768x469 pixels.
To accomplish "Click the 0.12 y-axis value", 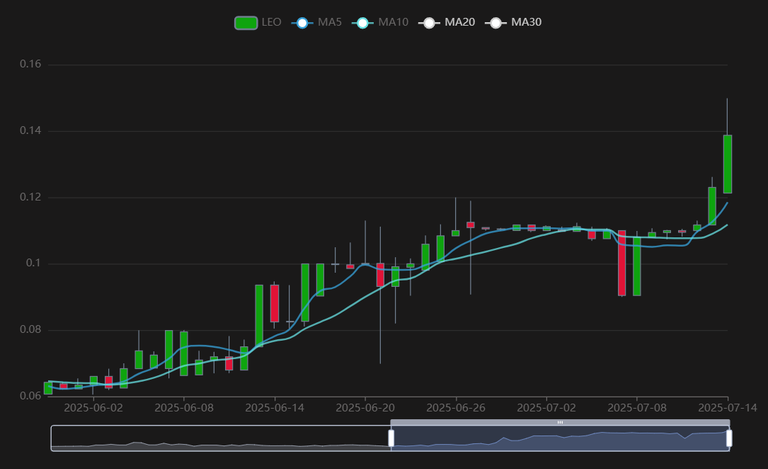I will tap(30, 197).
